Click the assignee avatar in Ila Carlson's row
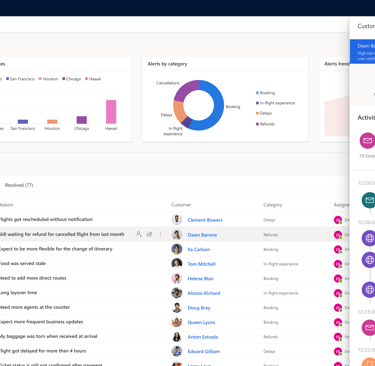This screenshot has width=375, height=366. coord(338,249)
